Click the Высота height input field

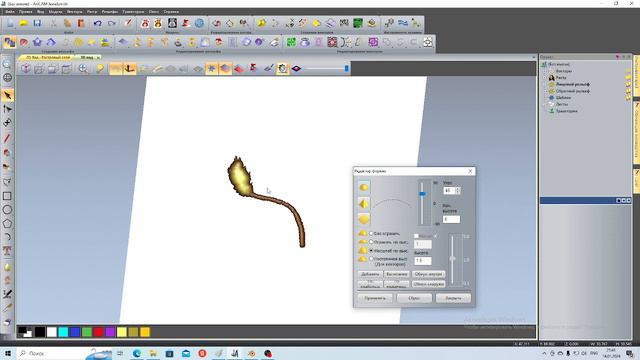422,261
